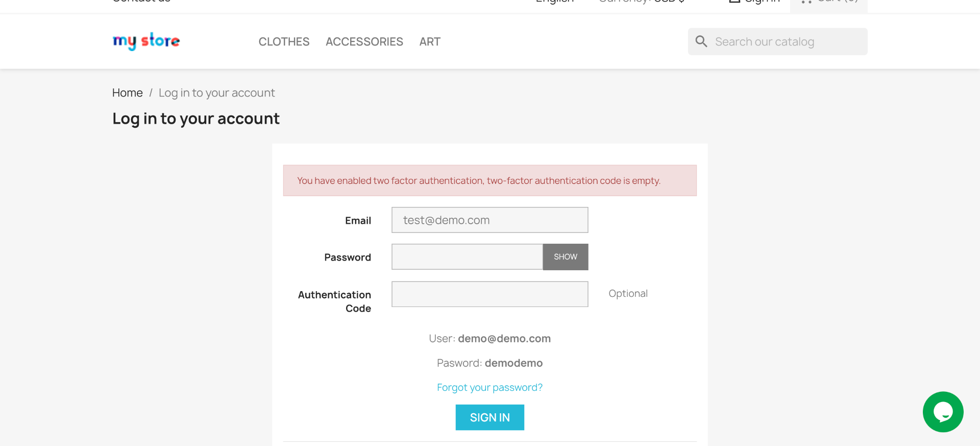Navigate to Home via the breadcrumb

(x=127, y=93)
